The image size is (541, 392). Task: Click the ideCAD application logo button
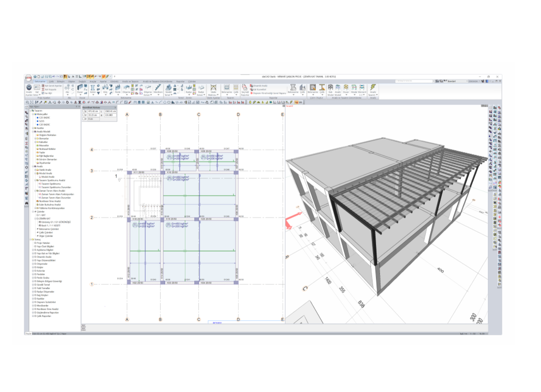[x=28, y=78]
